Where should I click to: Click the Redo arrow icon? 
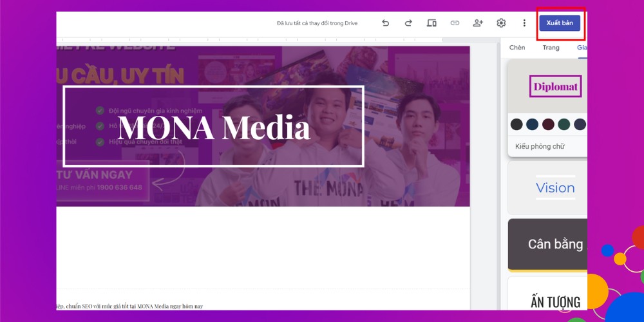408,23
